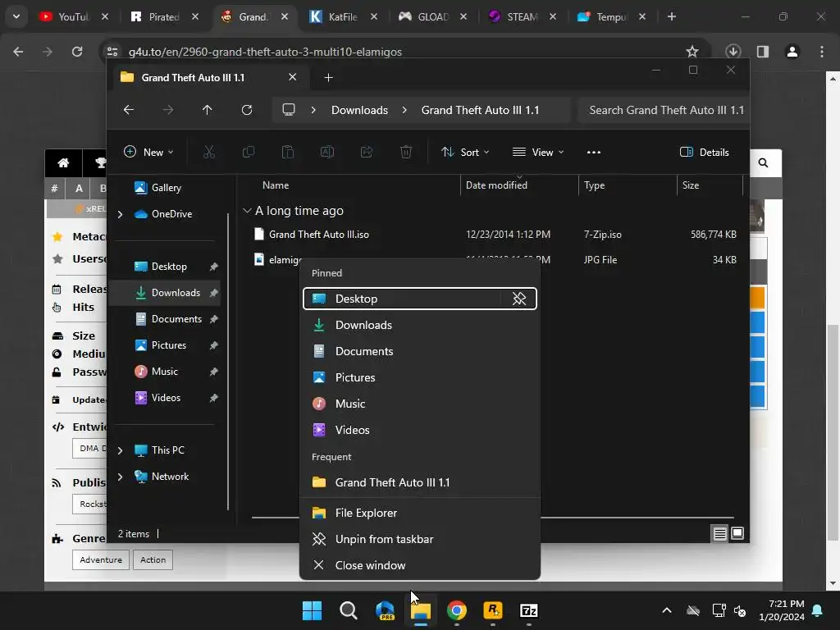
Task: Select Grand Theft Auto III.iso file
Action: point(319,235)
